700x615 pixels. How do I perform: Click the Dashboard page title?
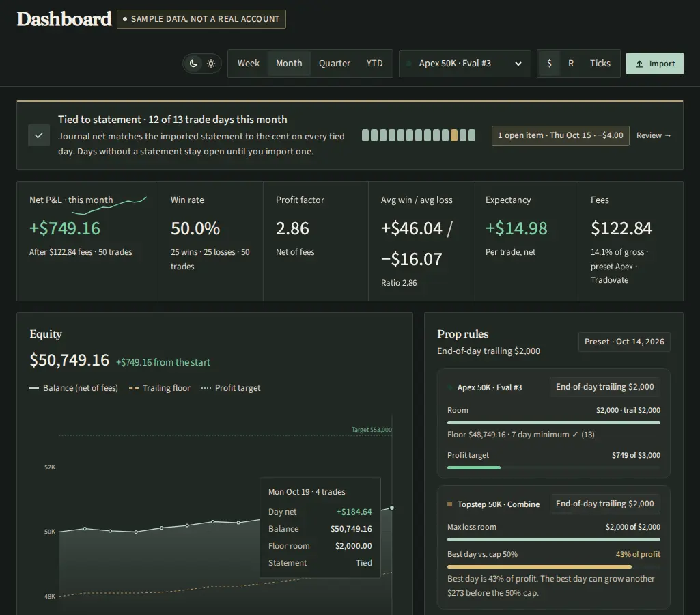(x=64, y=19)
